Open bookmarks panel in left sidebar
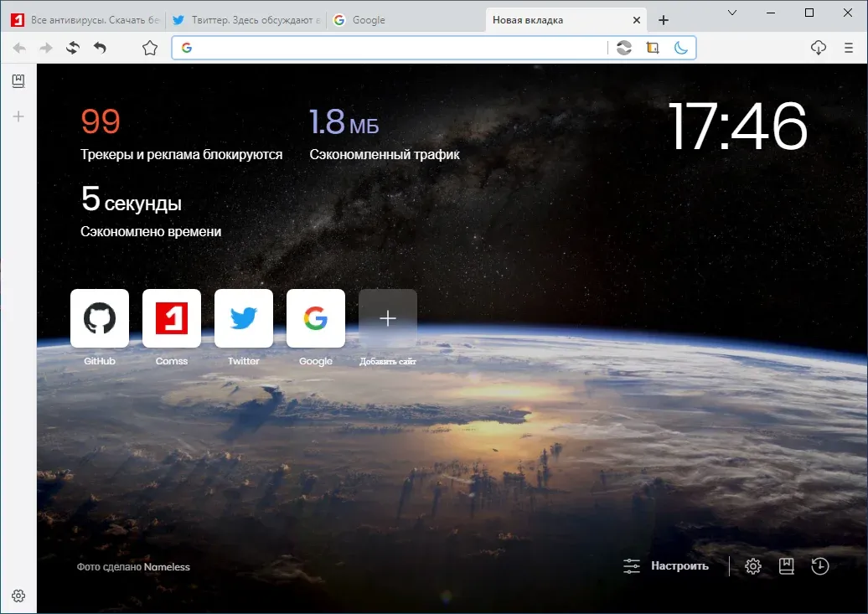This screenshot has height=614, width=868. (x=18, y=81)
